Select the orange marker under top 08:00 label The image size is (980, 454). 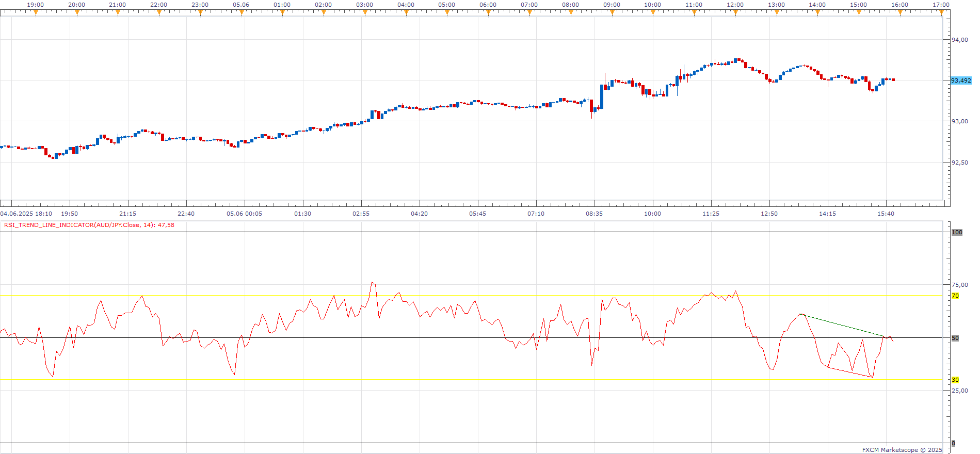click(x=571, y=13)
